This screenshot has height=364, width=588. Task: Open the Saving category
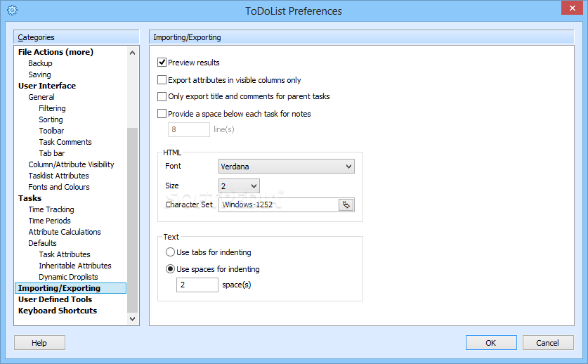(39, 74)
